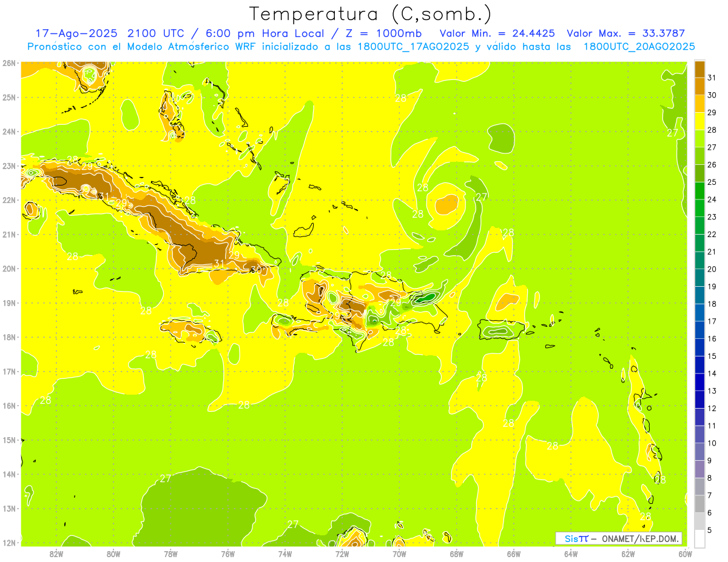Screen dimensions: 728x562
Task: Click the 17N latitude axis label
Action: point(8,371)
